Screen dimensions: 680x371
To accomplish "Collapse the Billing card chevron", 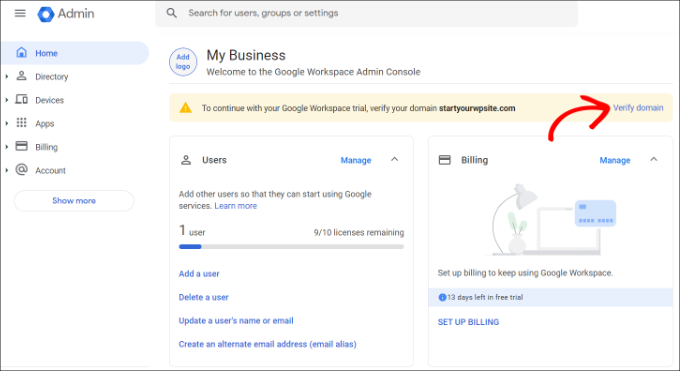I will tap(654, 160).
